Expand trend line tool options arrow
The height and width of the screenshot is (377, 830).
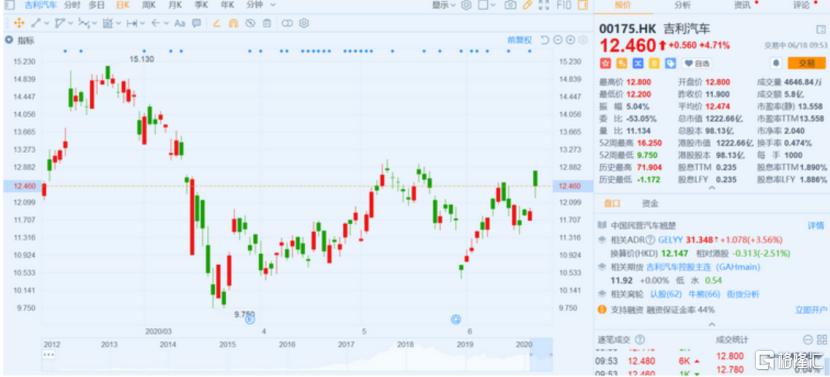point(47,23)
